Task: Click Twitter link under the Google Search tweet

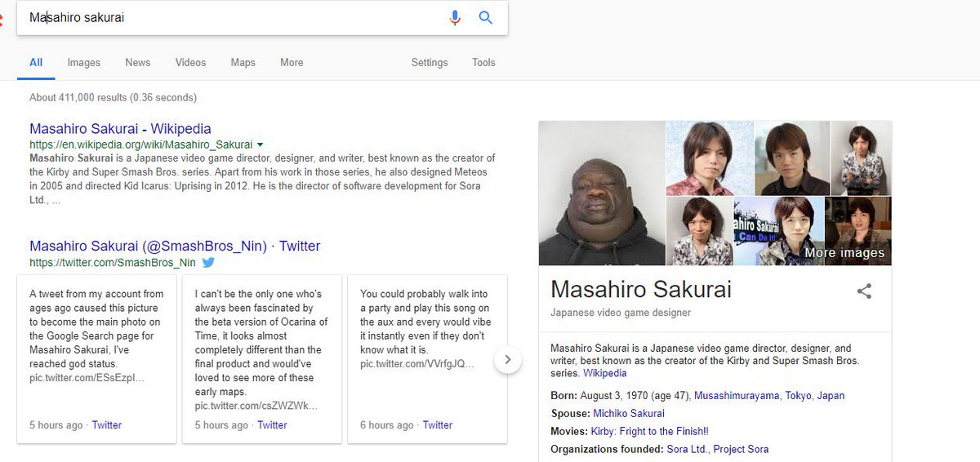Action: pyautogui.click(x=106, y=424)
